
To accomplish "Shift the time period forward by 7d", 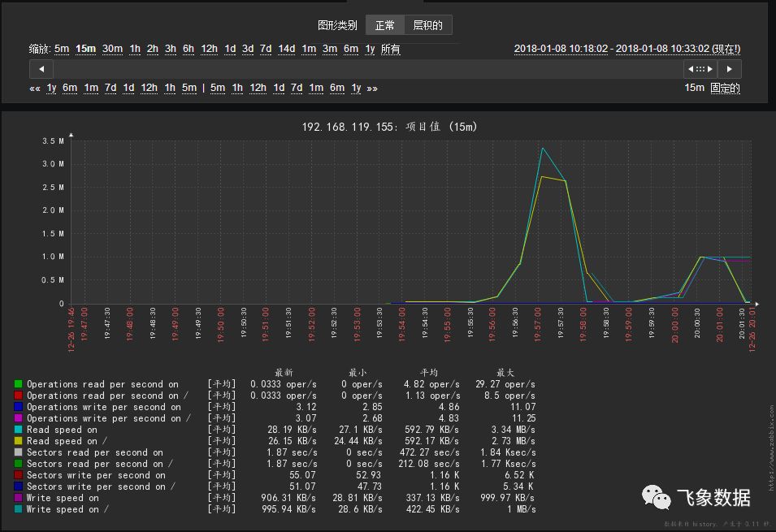I will pos(297,88).
